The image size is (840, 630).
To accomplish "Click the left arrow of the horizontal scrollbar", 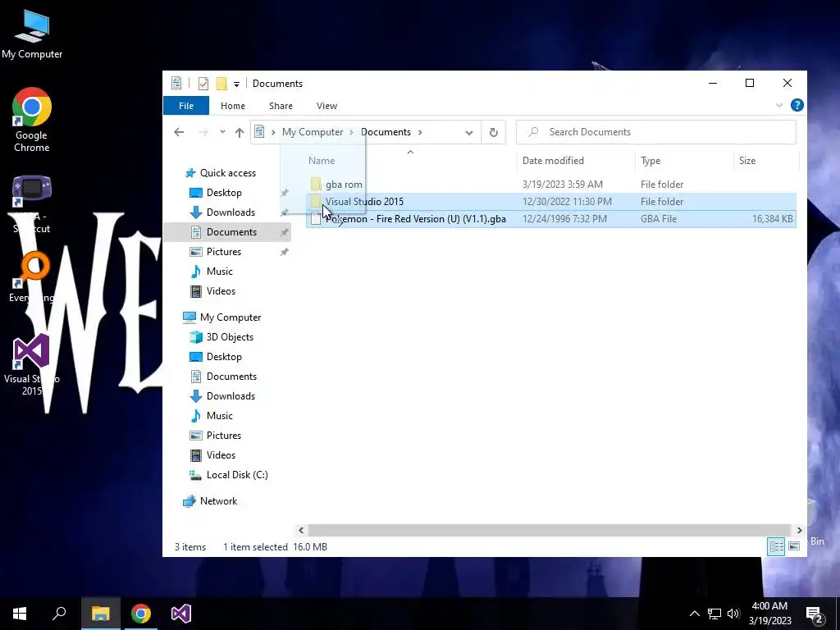I will pyautogui.click(x=301, y=531).
